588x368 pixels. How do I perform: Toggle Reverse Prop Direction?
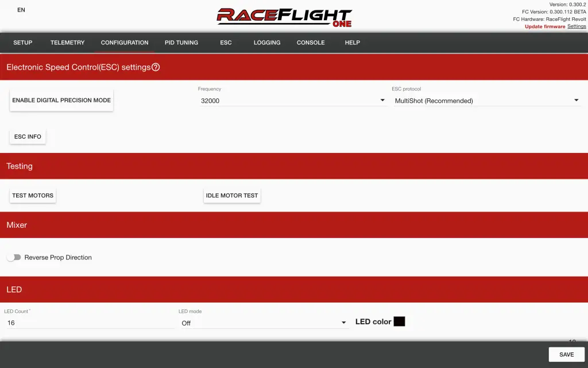point(14,257)
